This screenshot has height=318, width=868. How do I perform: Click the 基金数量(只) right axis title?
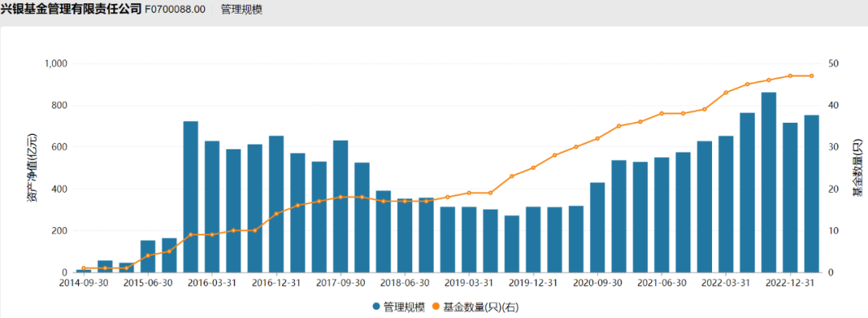tap(858, 168)
